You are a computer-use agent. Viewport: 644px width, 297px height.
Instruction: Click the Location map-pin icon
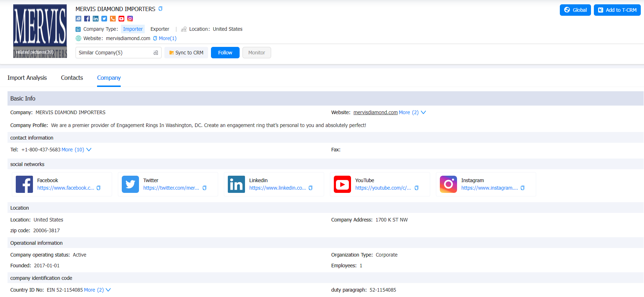click(x=184, y=29)
